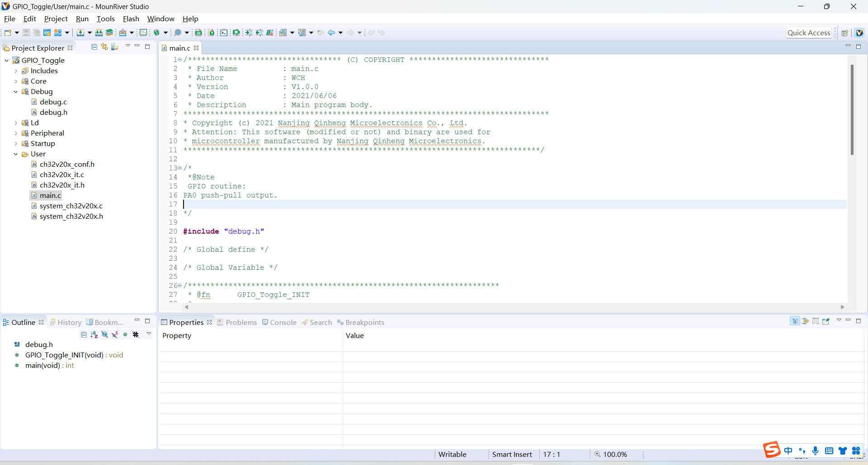868x465 pixels.
Task: Open the Project menu
Action: click(x=56, y=19)
